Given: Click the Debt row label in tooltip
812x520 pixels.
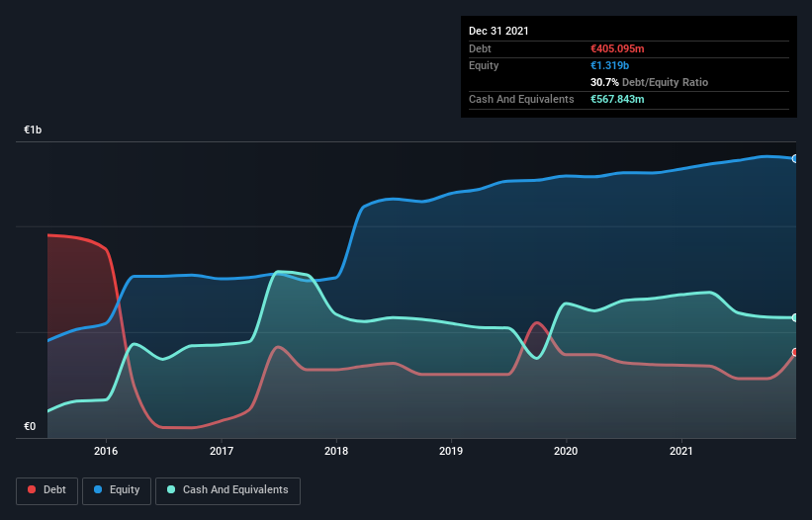Looking at the screenshot, I should tap(480, 48).
